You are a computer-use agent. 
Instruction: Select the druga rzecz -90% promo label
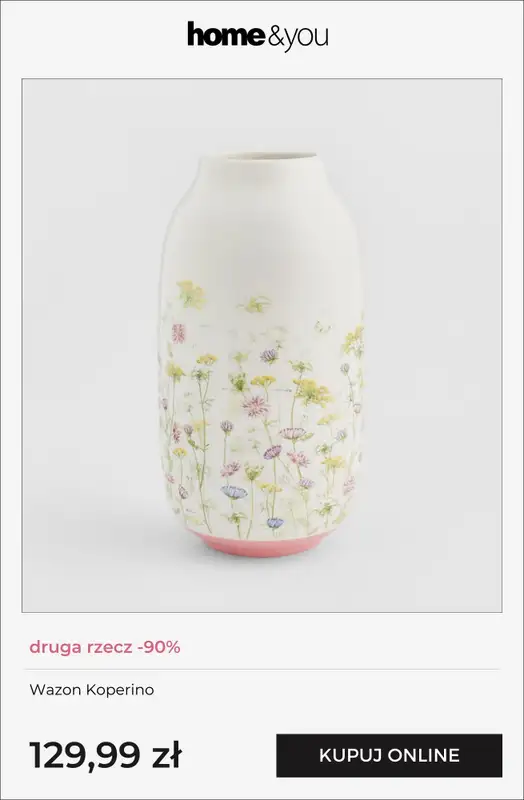tap(105, 647)
